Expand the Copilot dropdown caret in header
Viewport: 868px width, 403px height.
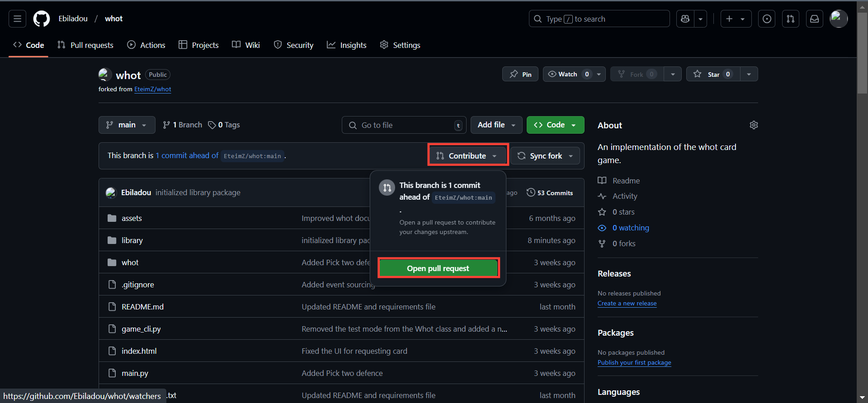click(x=700, y=19)
